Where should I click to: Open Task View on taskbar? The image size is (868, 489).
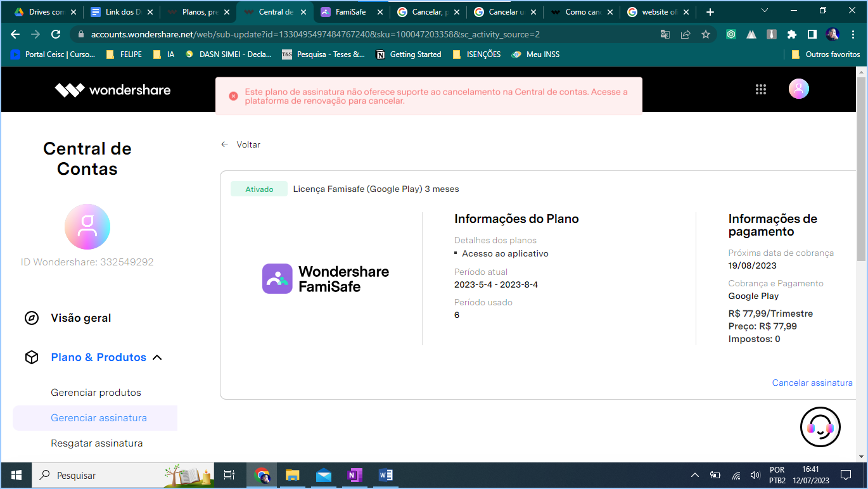229,475
